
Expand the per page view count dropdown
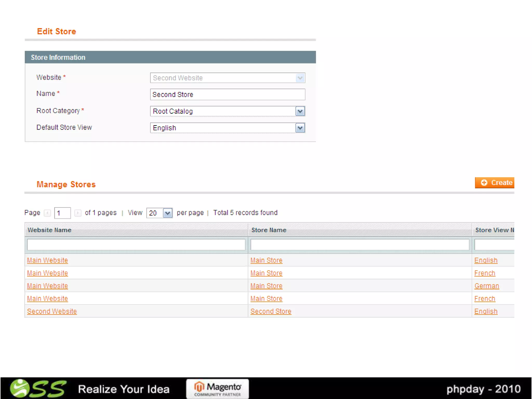coord(168,213)
